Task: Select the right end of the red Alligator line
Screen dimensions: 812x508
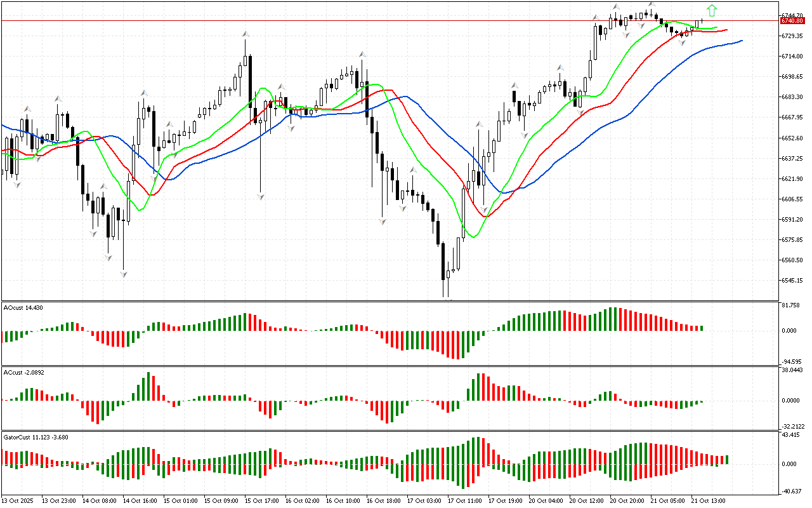Action: point(726,30)
